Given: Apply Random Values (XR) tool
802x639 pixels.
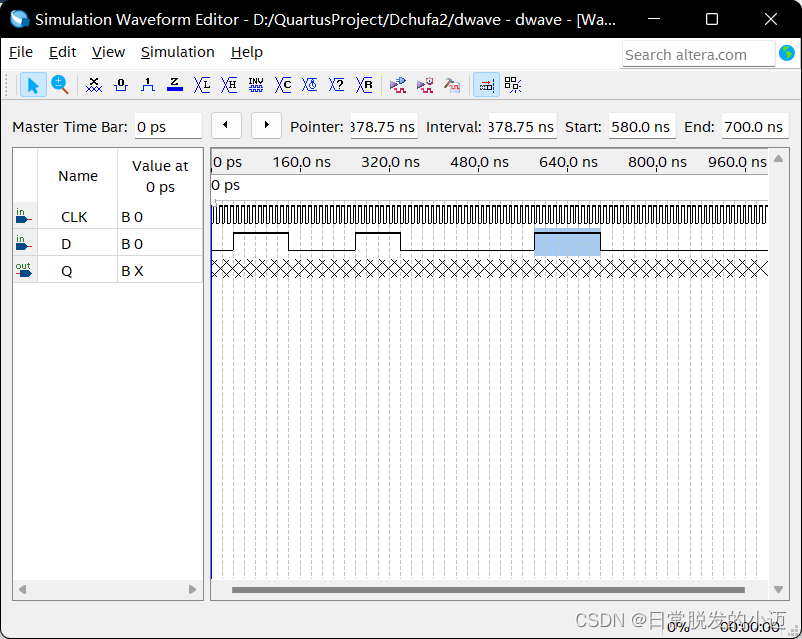Looking at the screenshot, I should [x=364, y=85].
